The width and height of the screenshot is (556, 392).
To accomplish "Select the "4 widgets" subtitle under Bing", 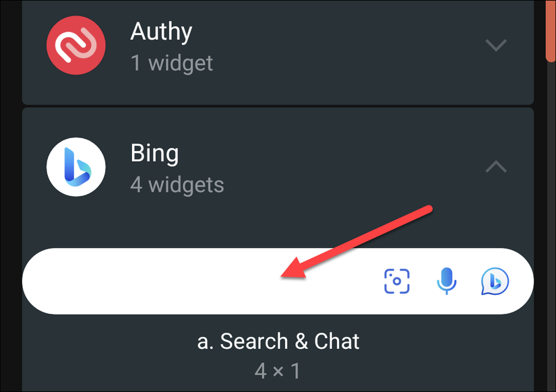I will pos(177,185).
